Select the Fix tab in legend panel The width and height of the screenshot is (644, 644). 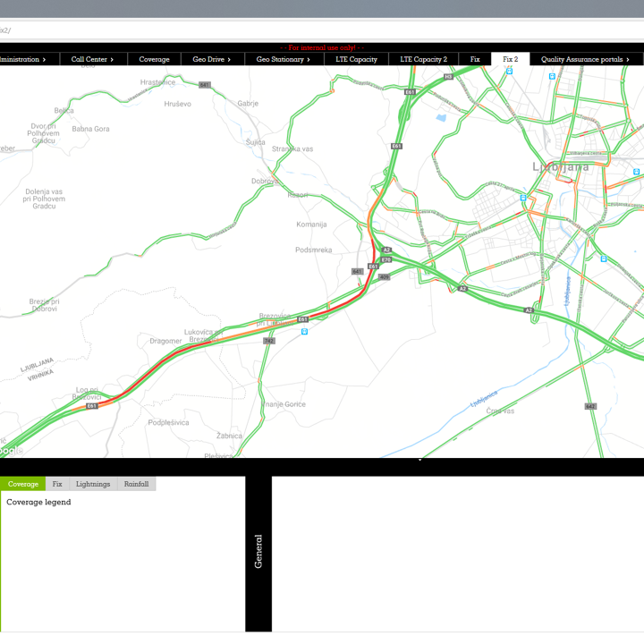[57, 484]
